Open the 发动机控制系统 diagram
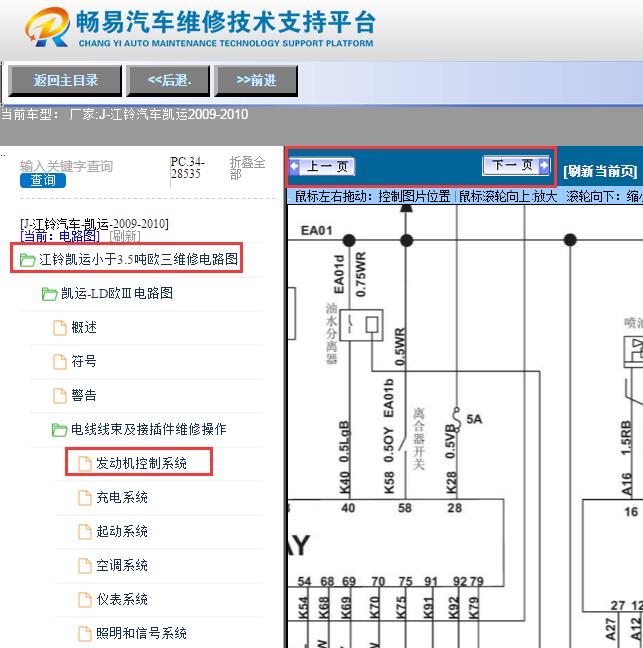This screenshot has height=648, width=643. click(141, 463)
